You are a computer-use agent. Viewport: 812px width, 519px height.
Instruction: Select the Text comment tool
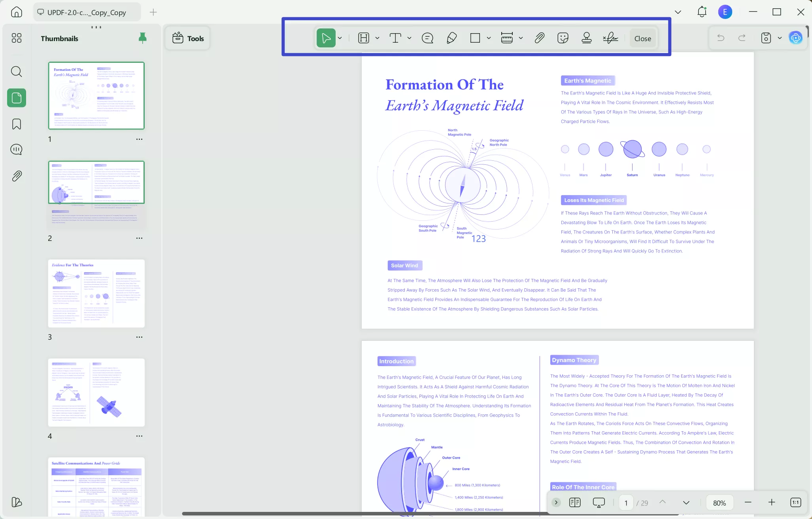pyautogui.click(x=395, y=38)
